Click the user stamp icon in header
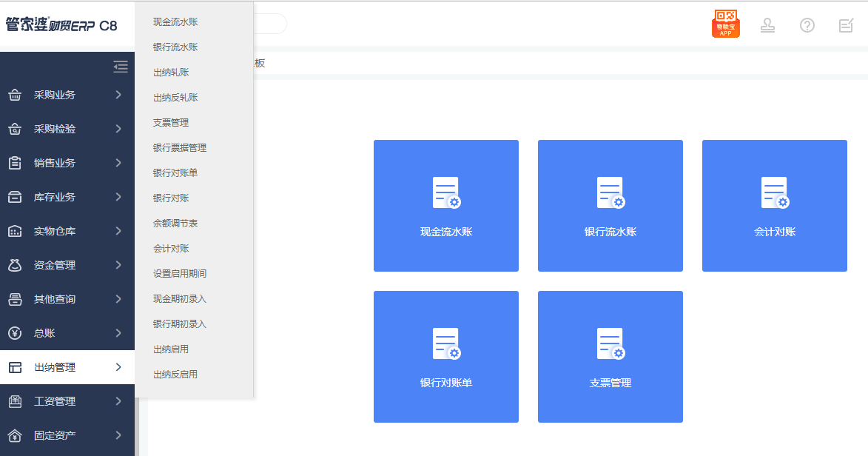This screenshot has width=868, height=456. pos(767,25)
